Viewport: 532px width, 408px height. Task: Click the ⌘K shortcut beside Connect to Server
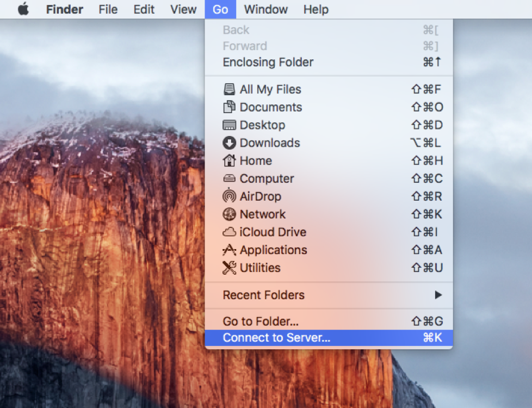[432, 338]
